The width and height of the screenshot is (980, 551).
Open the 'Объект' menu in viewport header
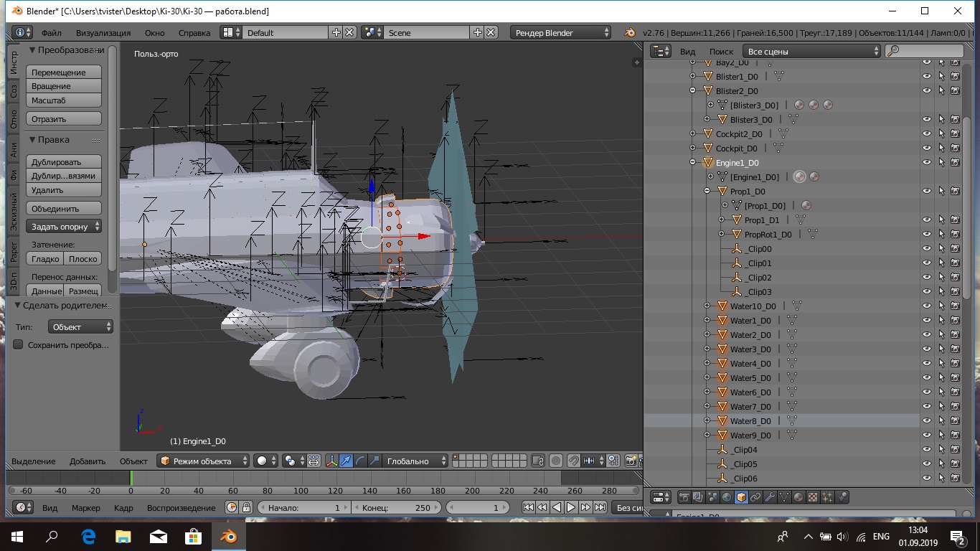(x=133, y=461)
